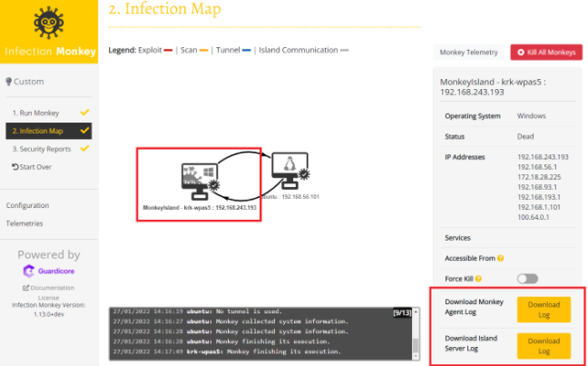Click telemetry console scroll down arrow
Viewport: 588px width, 366px height.
(x=416, y=356)
